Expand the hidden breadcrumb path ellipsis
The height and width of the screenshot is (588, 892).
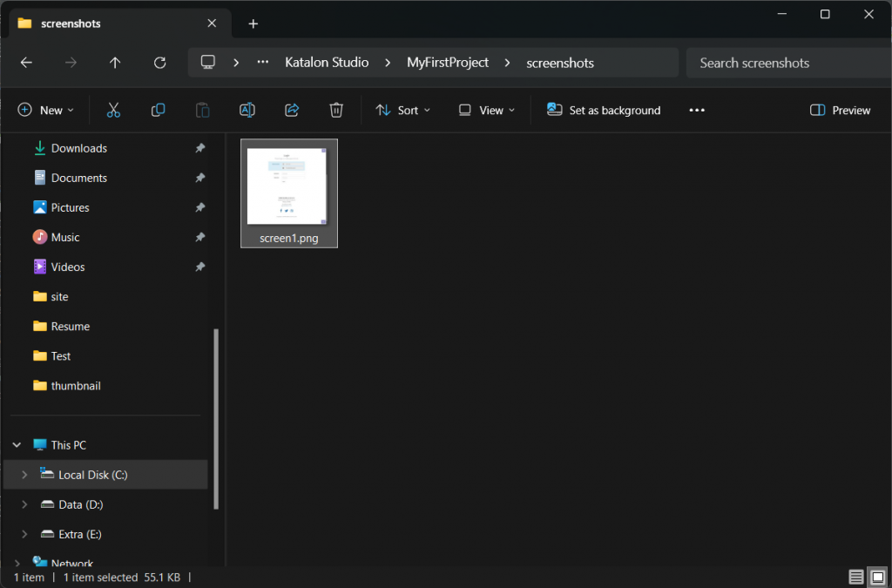point(262,62)
